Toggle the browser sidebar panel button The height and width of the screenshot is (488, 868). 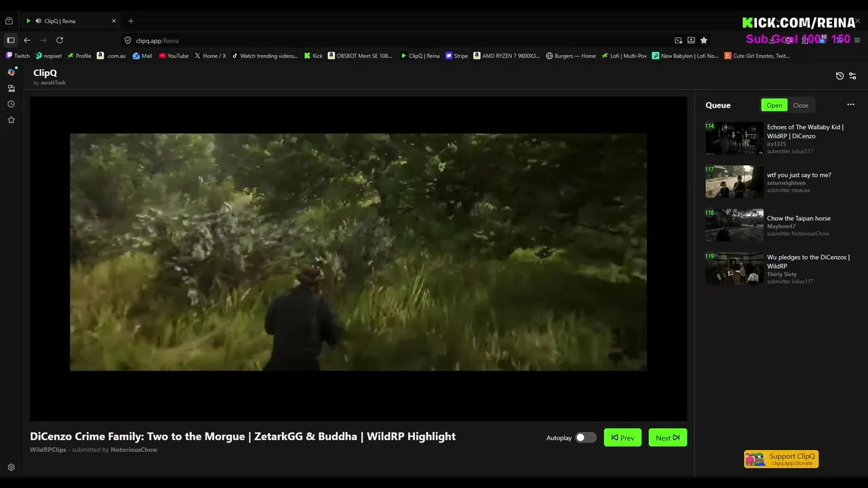[x=11, y=40]
